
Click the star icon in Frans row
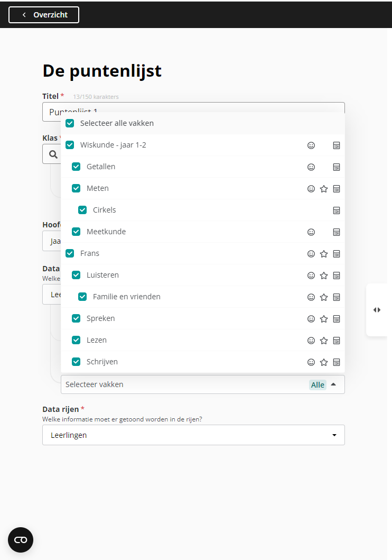[x=324, y=254]
